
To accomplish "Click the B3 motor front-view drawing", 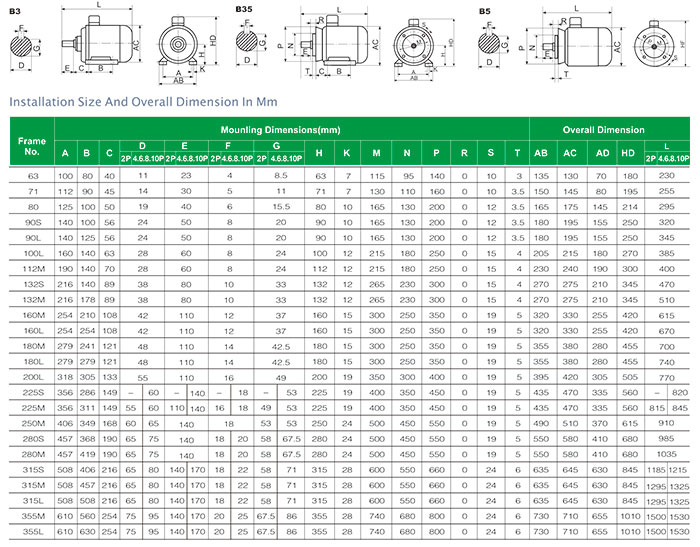I will 188,50.
